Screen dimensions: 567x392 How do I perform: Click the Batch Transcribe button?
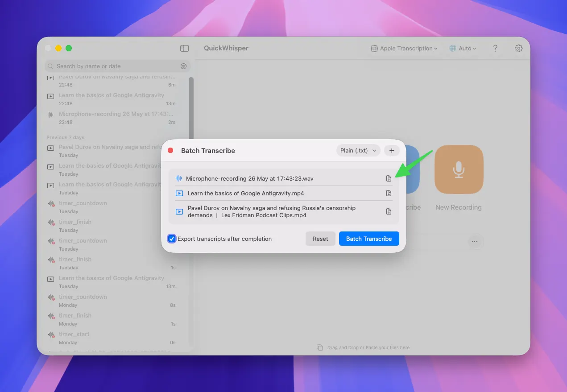point(369,239)
